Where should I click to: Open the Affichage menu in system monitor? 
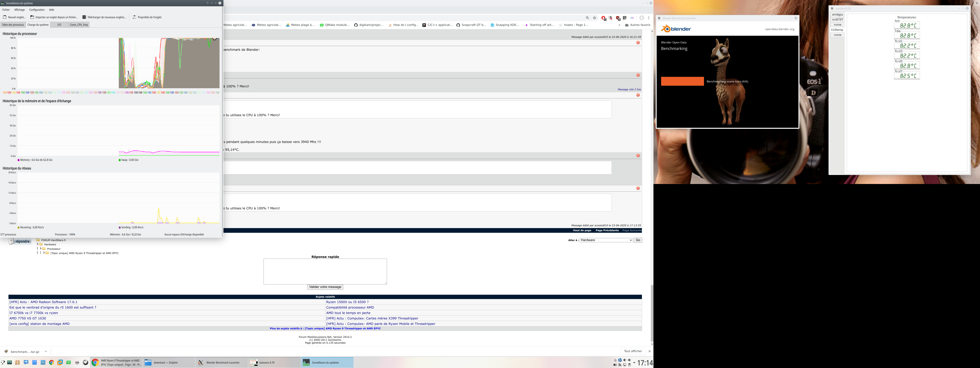click(x=19, y=10)
